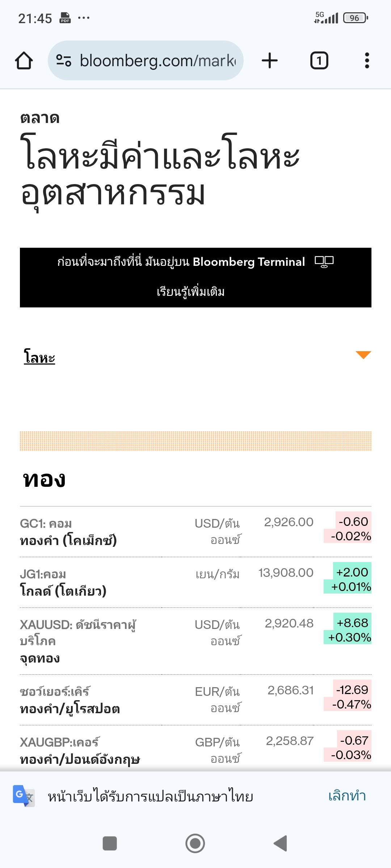Expand the orange dropdown arrow beside โลหะ

363,355
